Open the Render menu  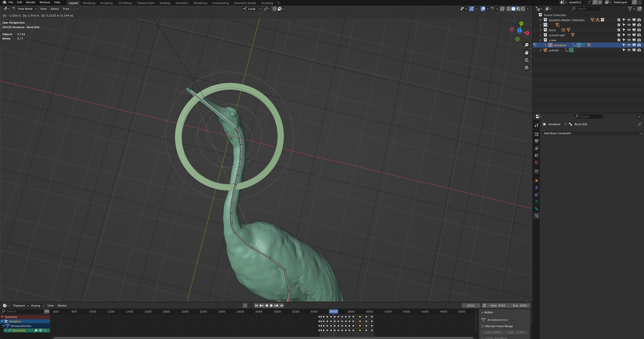[x=31, y=2]
